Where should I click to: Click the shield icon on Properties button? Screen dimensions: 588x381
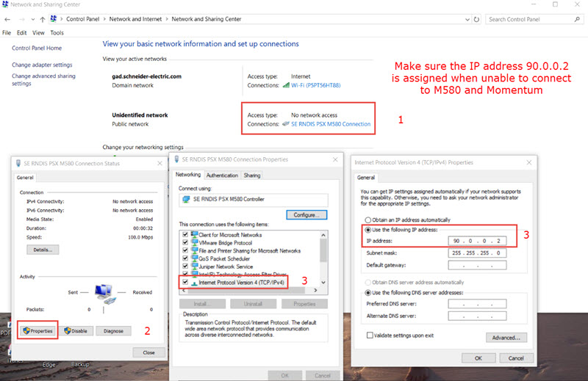tap(26, 331)
